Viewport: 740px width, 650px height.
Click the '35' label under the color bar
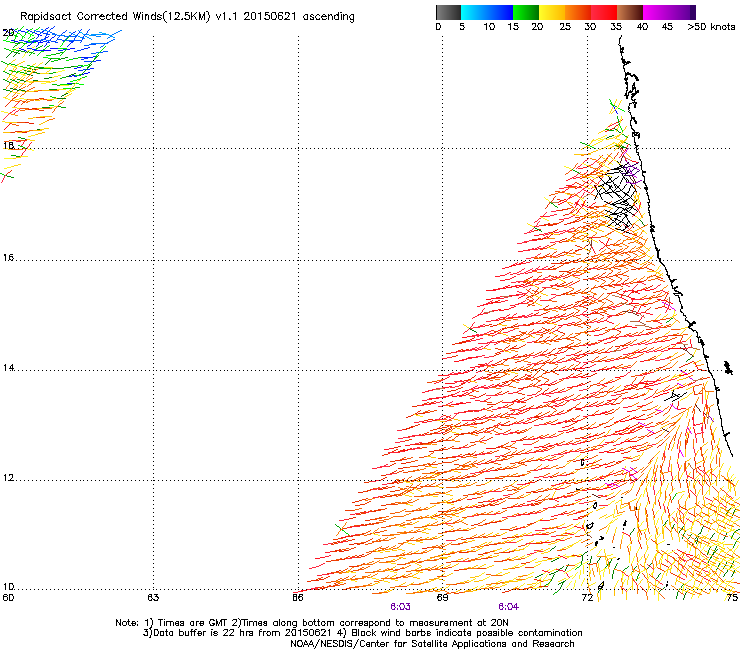(x=616, y=27)
